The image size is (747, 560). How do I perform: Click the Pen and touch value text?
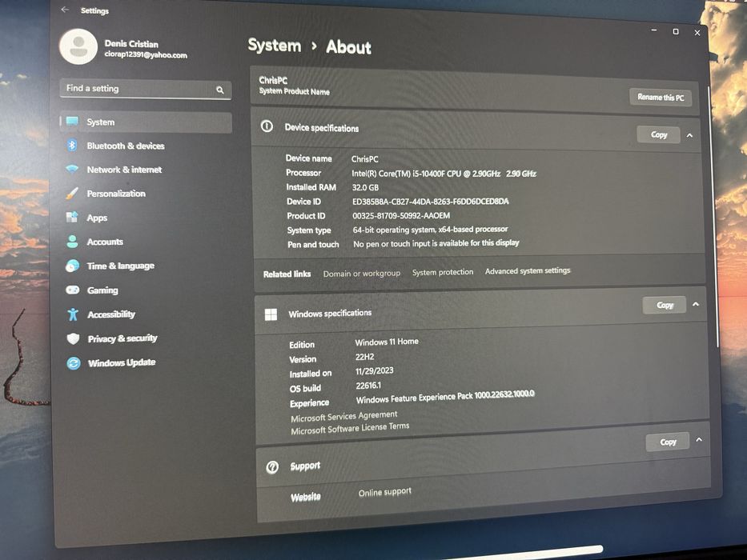coord(436,243)
